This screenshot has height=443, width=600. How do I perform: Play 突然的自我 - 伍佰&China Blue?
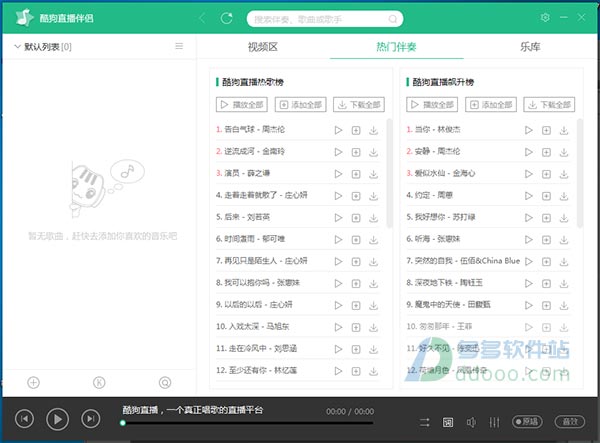tap(528, 262)
